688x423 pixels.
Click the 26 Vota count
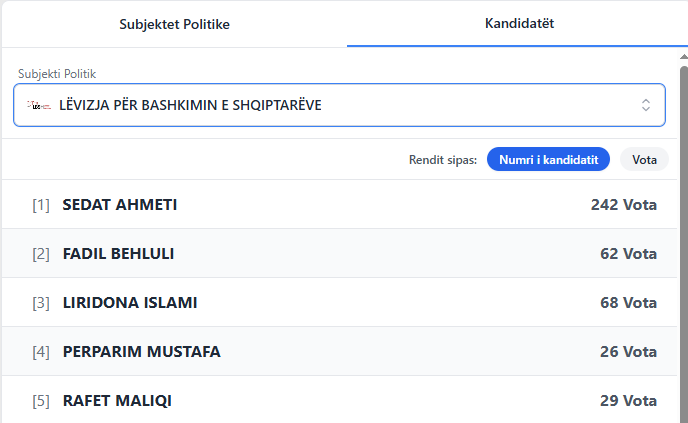point(628,352)
